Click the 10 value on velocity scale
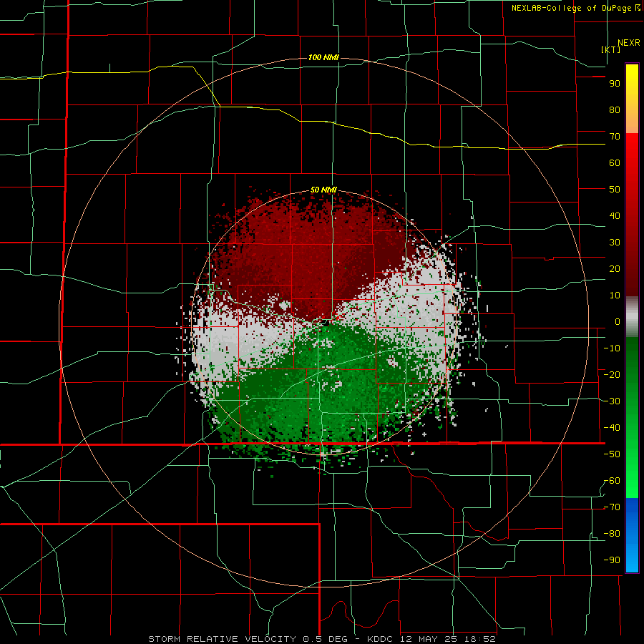This screenshot has width=644, height=644. 615,296
